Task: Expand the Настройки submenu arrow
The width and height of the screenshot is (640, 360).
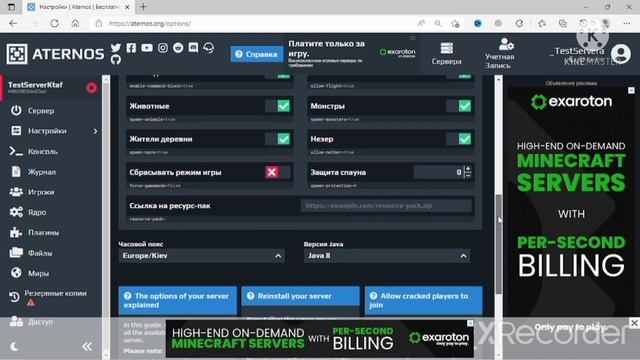Action: 96,131
